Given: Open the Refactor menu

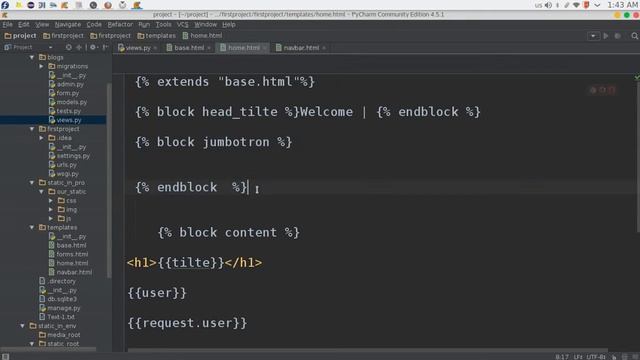Looking at the screenshot, I should 120,24.
